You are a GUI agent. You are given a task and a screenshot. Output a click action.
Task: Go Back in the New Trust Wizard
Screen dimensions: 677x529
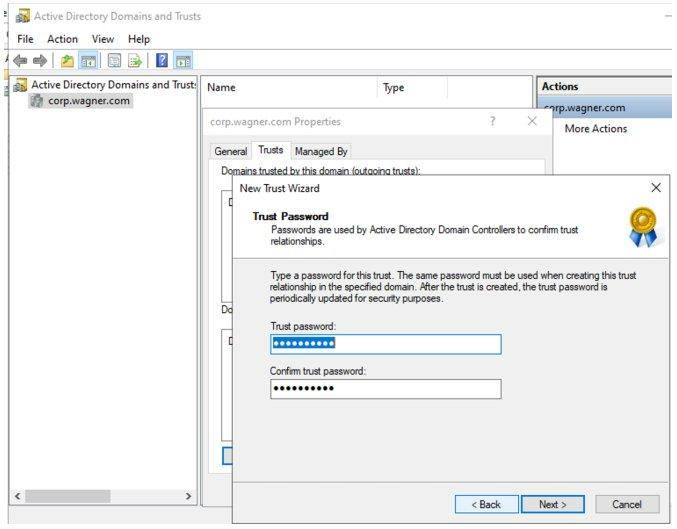click(x=487, y=504)
